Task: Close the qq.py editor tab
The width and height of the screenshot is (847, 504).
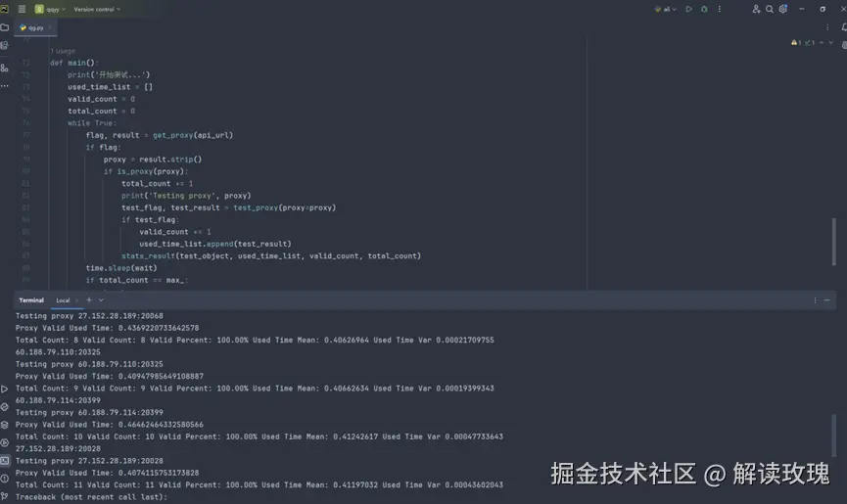Action: 50,28
